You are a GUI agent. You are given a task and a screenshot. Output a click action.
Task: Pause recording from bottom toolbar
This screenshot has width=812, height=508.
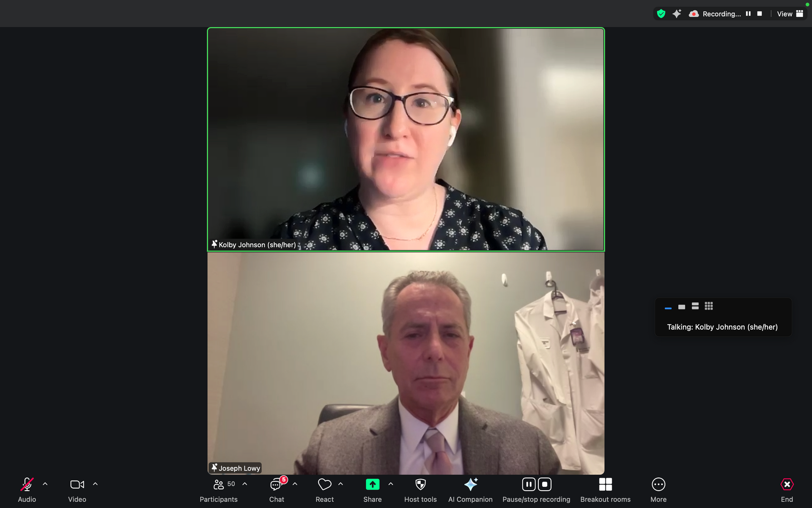529,484
